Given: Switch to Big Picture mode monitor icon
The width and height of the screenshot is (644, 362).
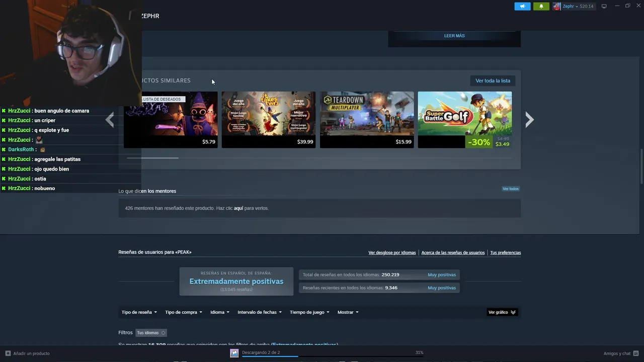Looking at the screenshot, I should [x=604, y=6].
